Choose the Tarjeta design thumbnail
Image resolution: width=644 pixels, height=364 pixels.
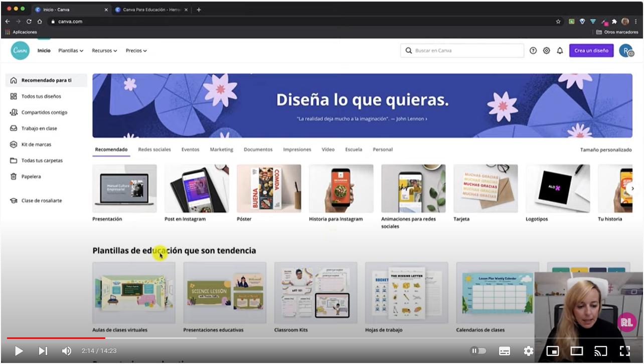(486, 189)
